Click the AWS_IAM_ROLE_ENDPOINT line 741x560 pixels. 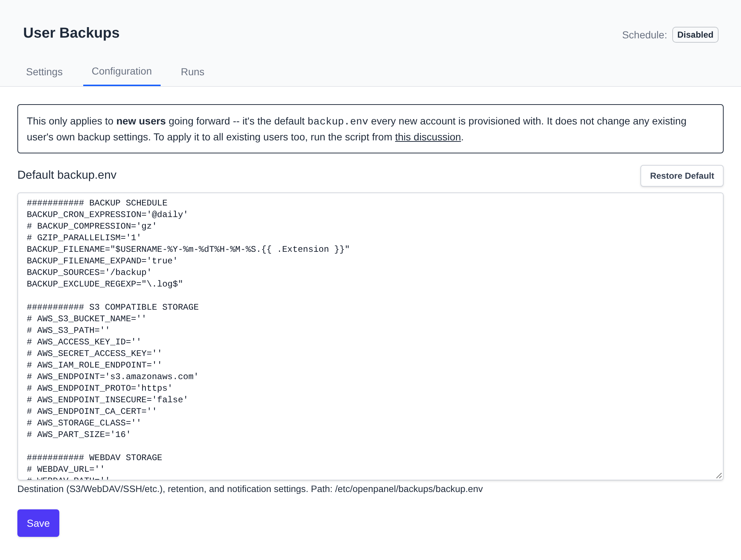tap(94, 365)
